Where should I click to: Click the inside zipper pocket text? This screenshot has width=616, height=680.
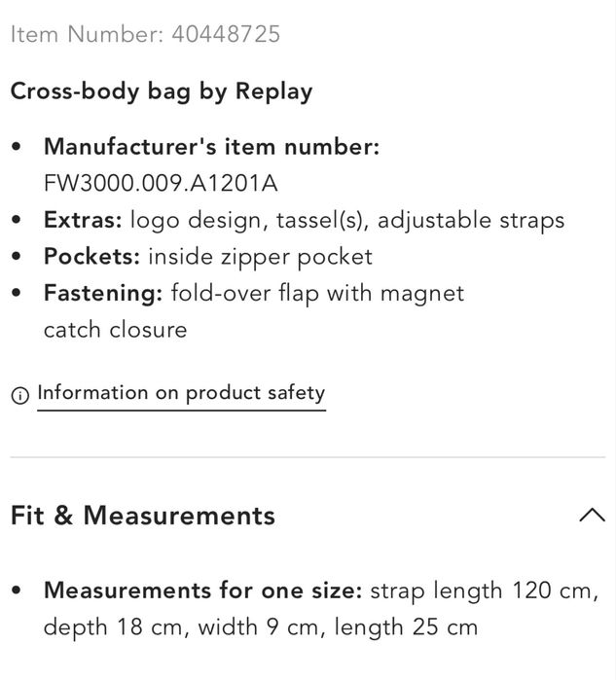(261, 257)
